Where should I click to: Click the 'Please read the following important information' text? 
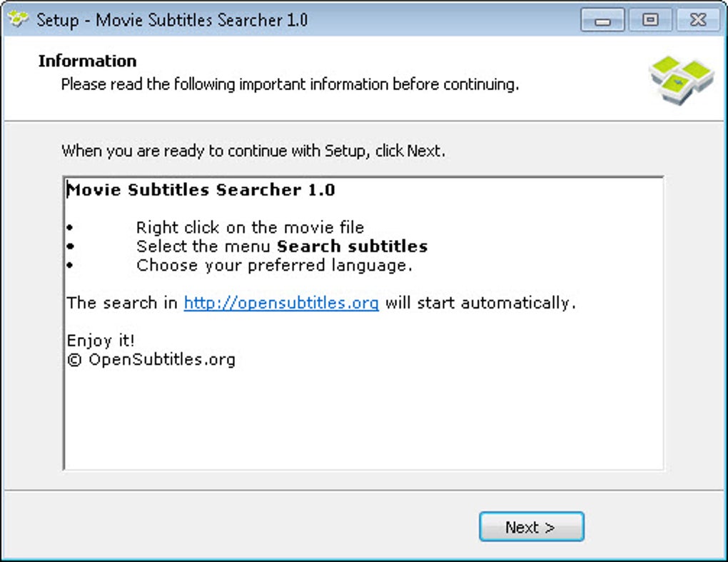coord(289,84)
